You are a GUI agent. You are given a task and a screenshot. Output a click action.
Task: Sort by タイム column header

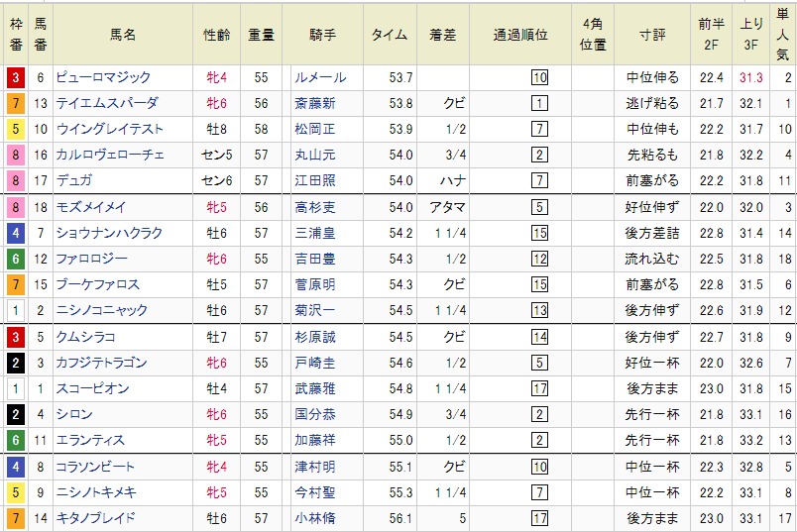[x=389, y=35]
